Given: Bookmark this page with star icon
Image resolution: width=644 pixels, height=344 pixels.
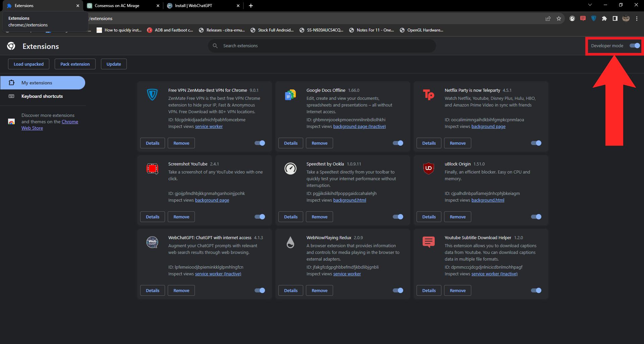Looking at the screenshot, I should (x=559, y=19).
